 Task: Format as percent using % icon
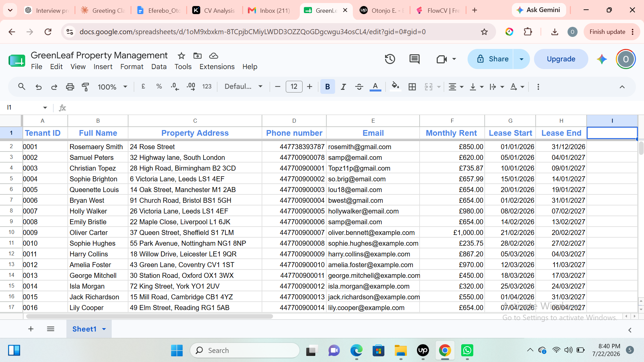(159, 86)
